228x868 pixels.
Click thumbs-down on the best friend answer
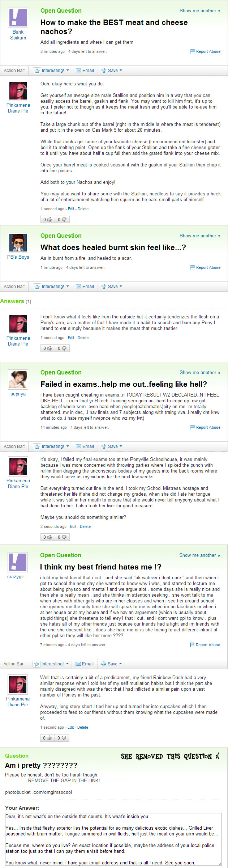coord(64,738)
